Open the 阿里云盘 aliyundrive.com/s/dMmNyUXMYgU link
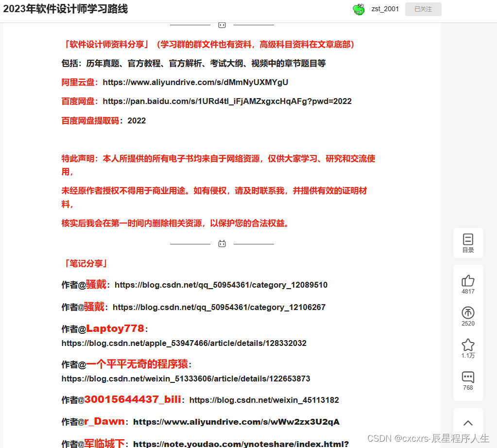 tap(195, 83)
